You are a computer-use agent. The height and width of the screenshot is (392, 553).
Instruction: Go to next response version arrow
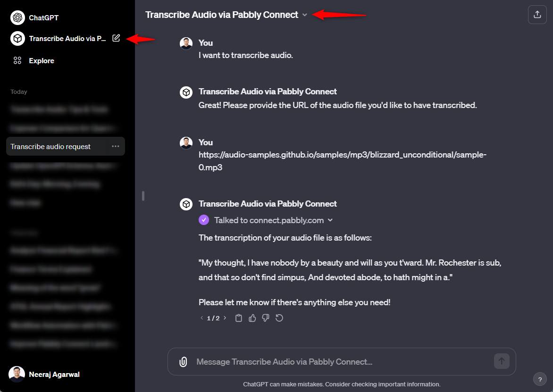point(225,318)
